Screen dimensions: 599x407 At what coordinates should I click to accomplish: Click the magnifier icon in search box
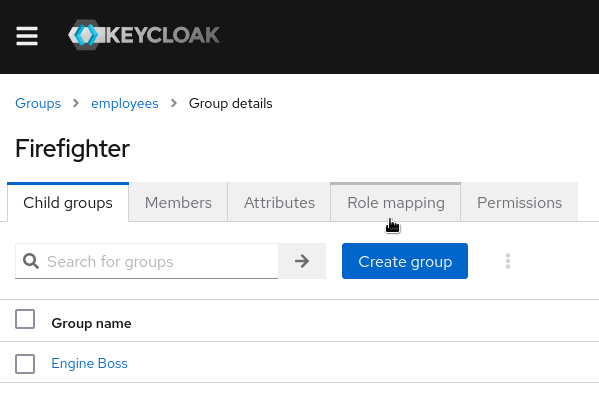[x=31, y=261]
